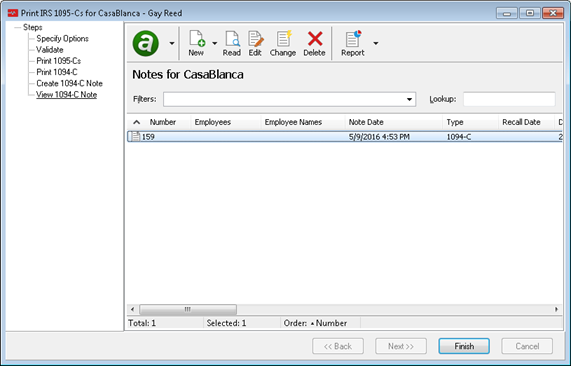Screen dimensions: 571x366
Task: Click the title bar application icon
Action: pos(13,13)
